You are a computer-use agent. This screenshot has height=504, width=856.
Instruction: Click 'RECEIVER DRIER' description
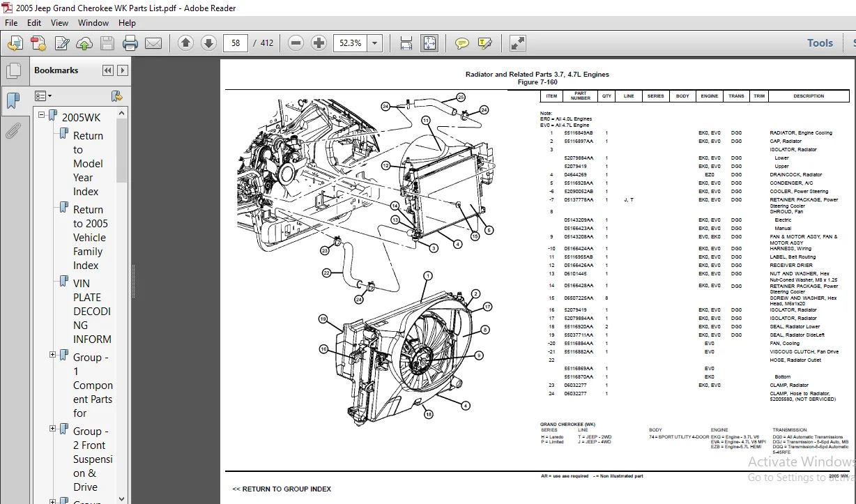click(x=791, y=265)
